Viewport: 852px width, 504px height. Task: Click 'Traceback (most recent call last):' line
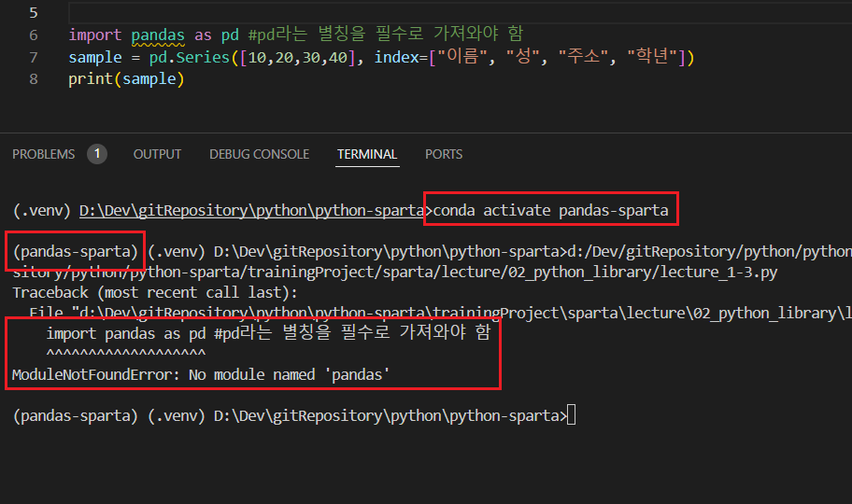tap(155, 292)
